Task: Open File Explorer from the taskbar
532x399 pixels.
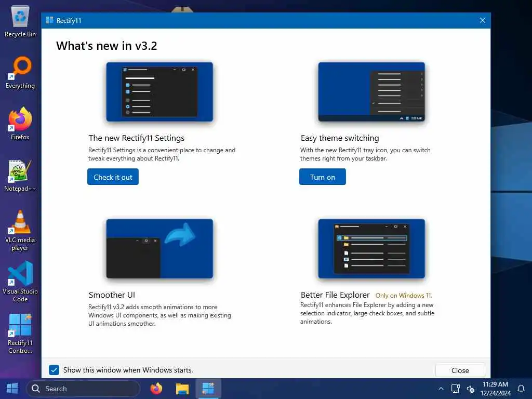Action: [182, 389]
